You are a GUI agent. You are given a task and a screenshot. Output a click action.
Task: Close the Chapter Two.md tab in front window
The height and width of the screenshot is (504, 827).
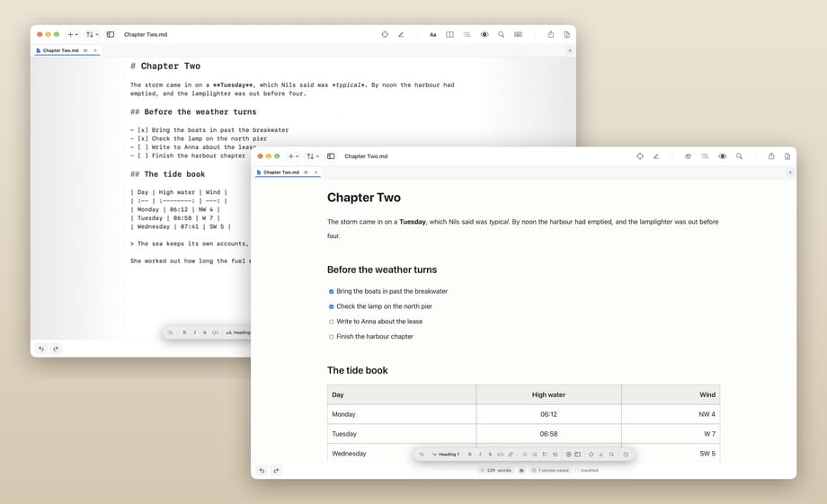click(x=316, y=172)
